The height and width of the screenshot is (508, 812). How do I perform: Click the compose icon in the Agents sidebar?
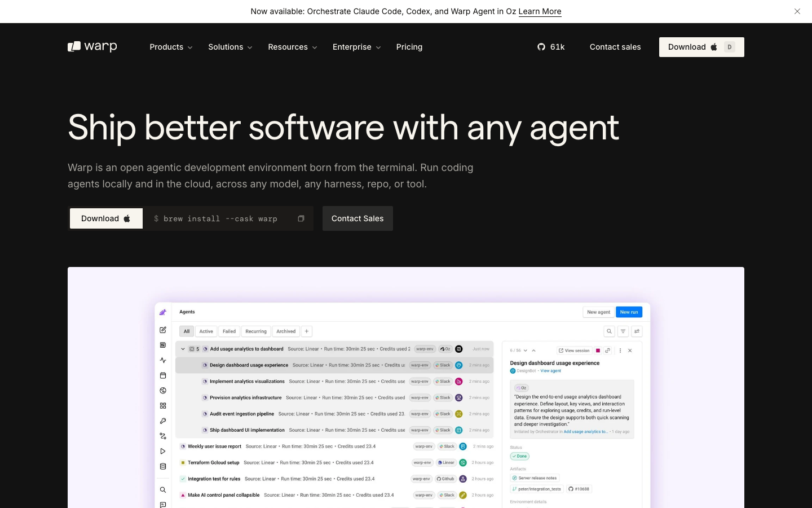[x=163, y=330]
